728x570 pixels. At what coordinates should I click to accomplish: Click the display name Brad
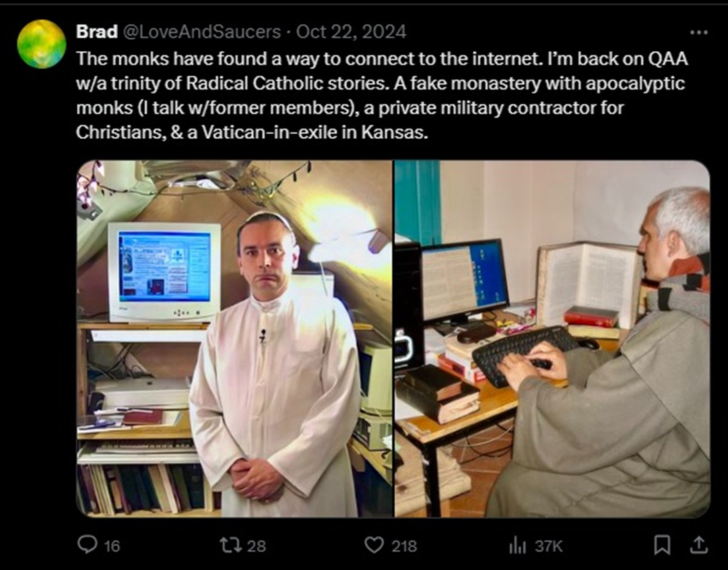point(96,32)
